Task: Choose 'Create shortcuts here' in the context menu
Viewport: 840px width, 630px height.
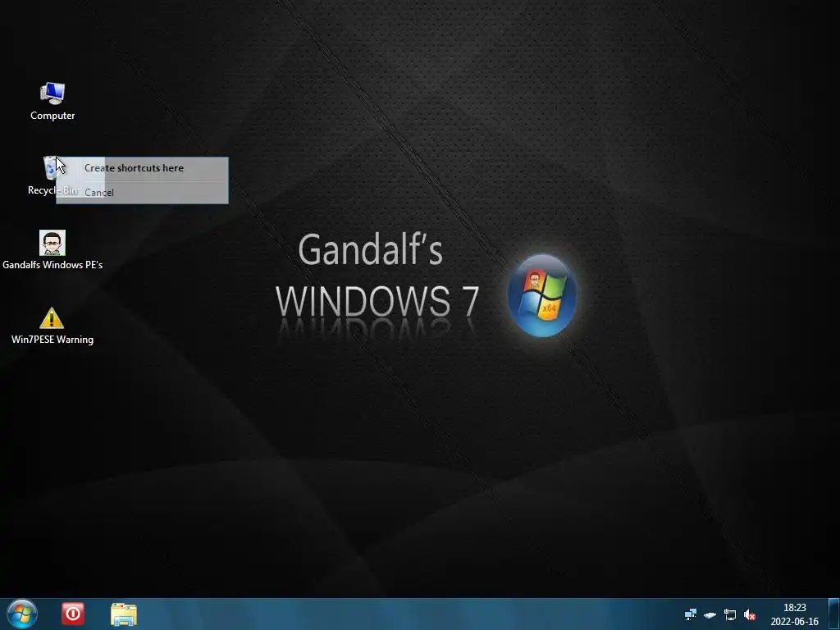Action: [142, 168]
